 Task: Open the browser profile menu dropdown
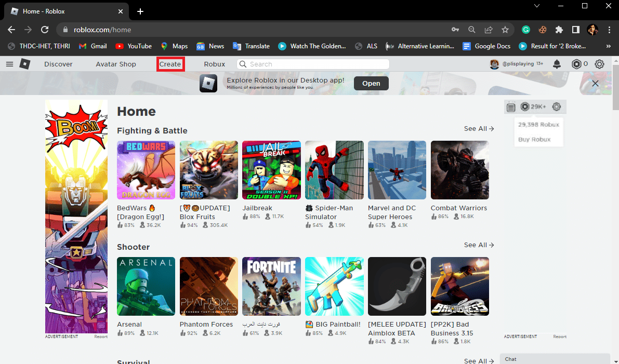593,30
